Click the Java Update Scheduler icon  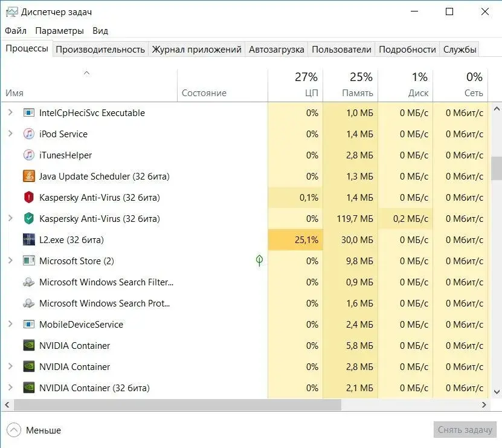point(29,177)
